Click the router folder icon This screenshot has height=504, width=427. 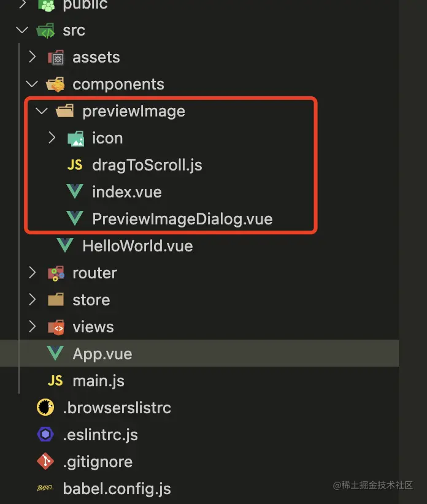tap(56, 273)
